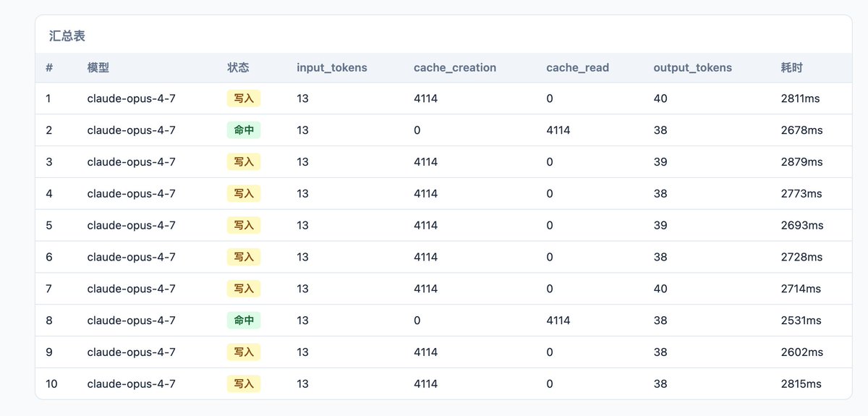Click cache_read value 0 in row 3
The height and width of the screenshot is (416, 868).
pyautogui.click(x=550, y=162)
